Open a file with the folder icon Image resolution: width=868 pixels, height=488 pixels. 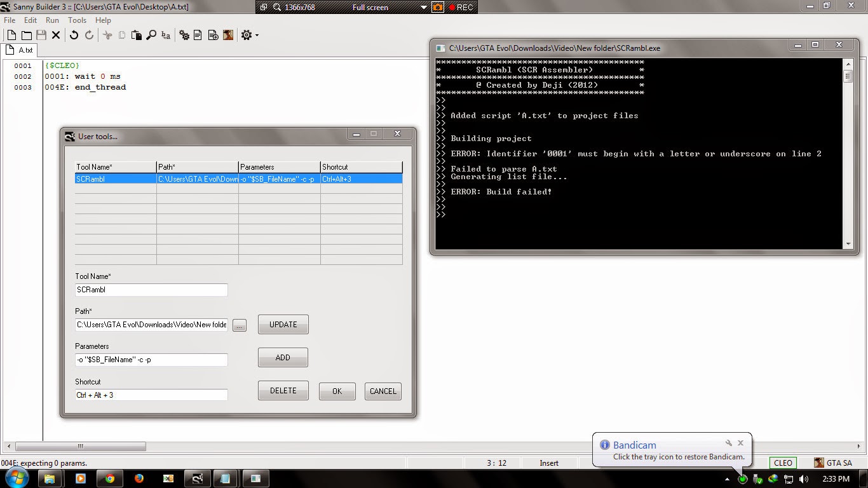click(27, 36)
